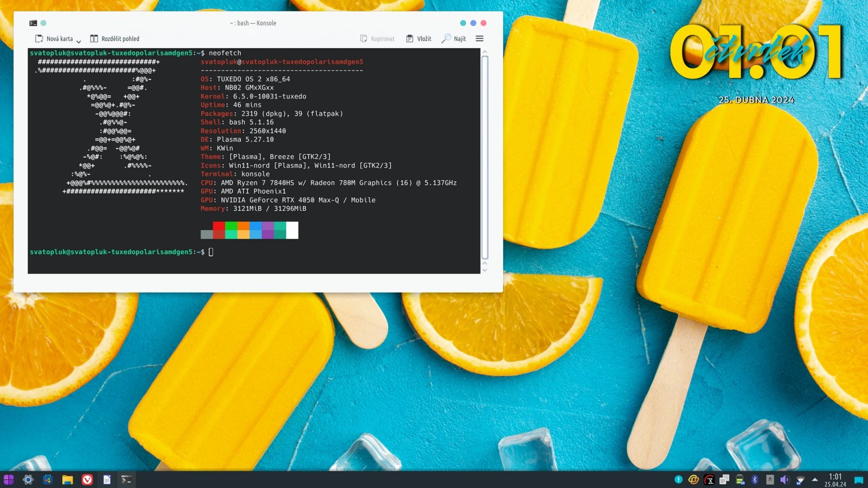Open the notifications exclamation tray icon

678,479
